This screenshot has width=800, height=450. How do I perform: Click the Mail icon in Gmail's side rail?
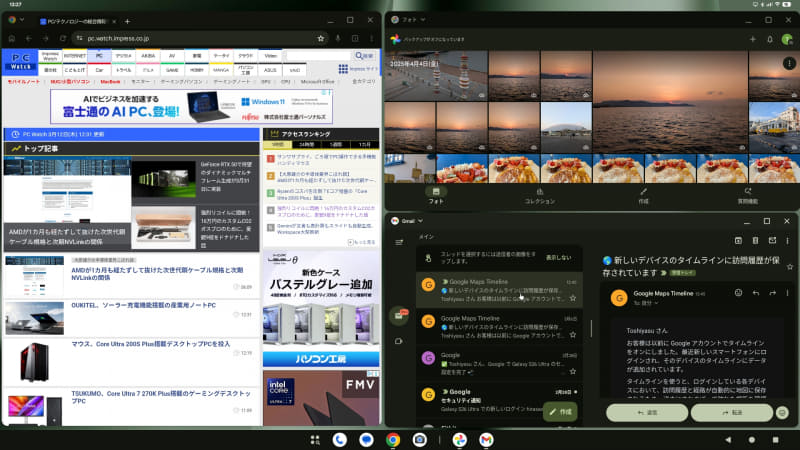click(x=399, y=315)
